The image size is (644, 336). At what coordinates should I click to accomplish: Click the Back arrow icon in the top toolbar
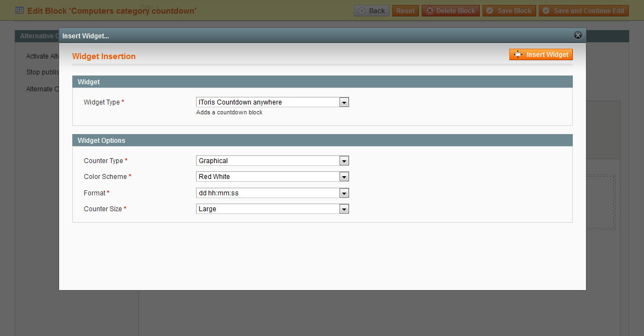(x=363, y=10)
